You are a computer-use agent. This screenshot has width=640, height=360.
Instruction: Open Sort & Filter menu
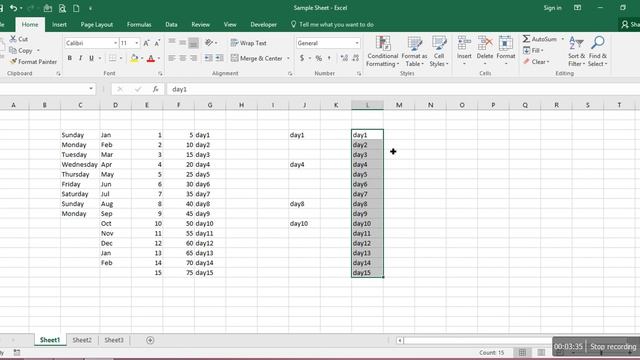(x=576, y=51)
